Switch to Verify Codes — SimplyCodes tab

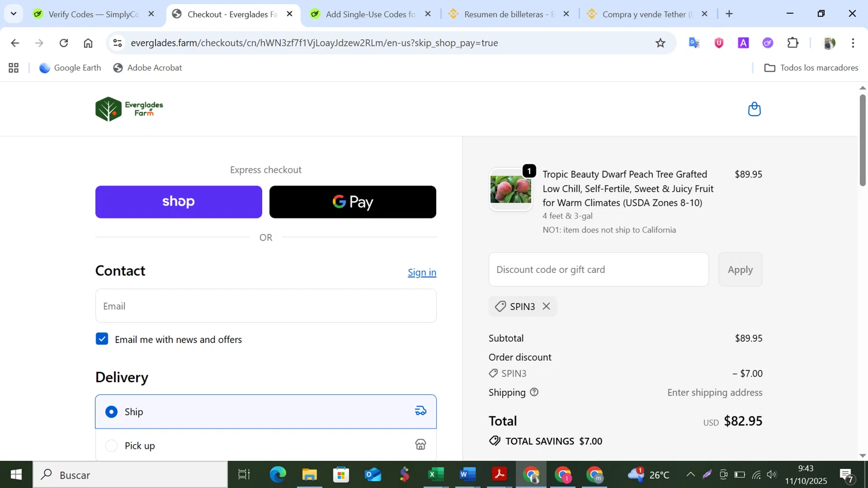coord(93,14)
